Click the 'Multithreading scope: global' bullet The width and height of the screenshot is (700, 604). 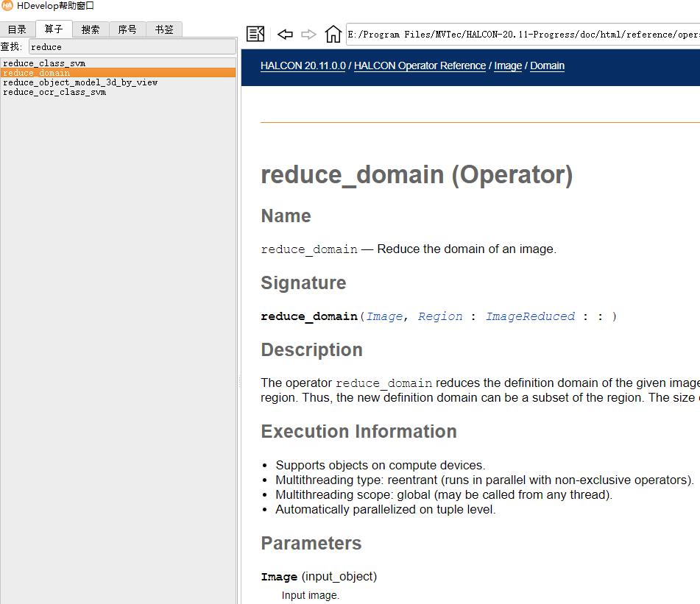point(444,494)
